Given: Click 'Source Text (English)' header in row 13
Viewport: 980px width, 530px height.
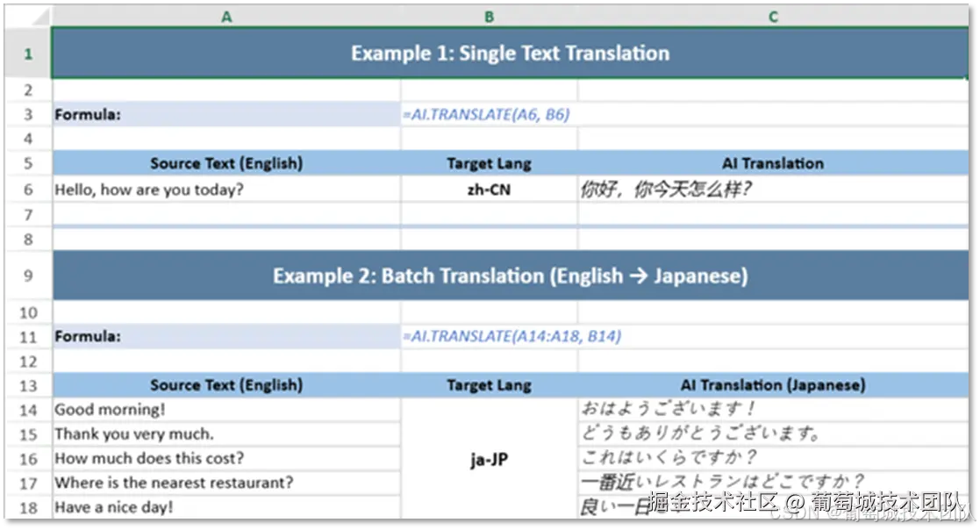Looking at the screenshot, I should (226, 385).
